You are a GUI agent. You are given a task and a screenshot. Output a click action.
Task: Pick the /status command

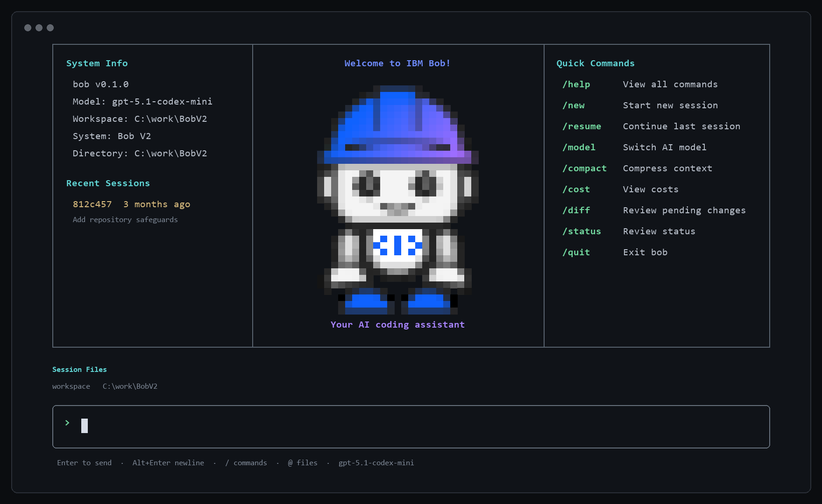coord(582,231)
